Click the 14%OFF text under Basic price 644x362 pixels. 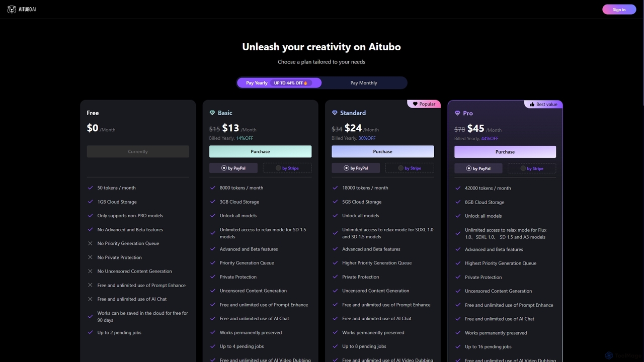(x=245, y=138)
